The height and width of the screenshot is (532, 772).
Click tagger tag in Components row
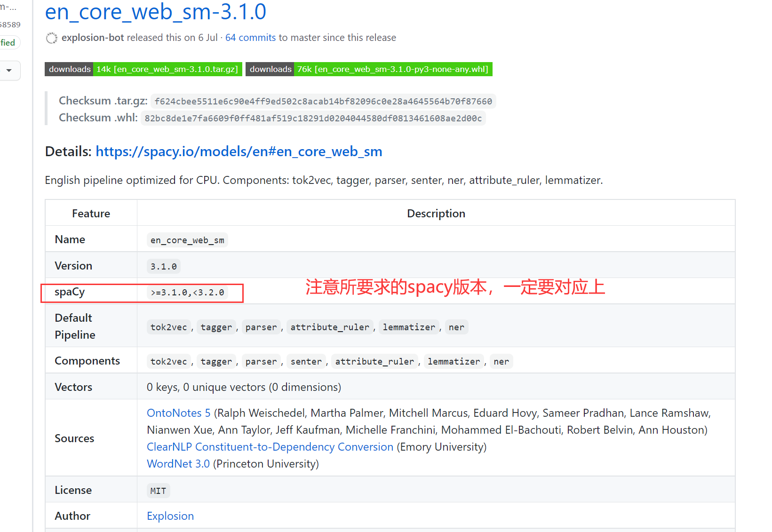(216, 362)
